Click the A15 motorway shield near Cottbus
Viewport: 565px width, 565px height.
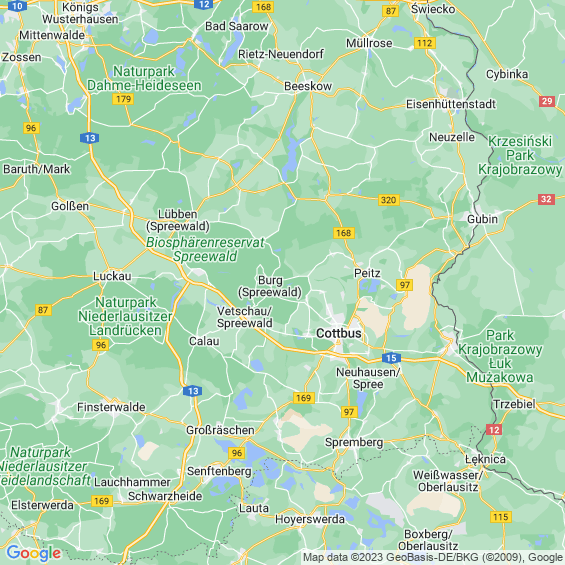[x=391, y=358]
